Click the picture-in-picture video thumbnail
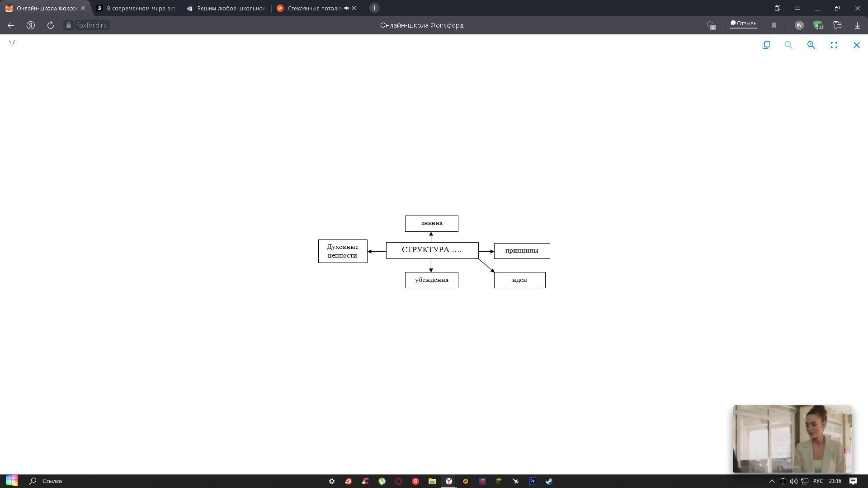Screen dimensions: 868x488 pos(792,439)
